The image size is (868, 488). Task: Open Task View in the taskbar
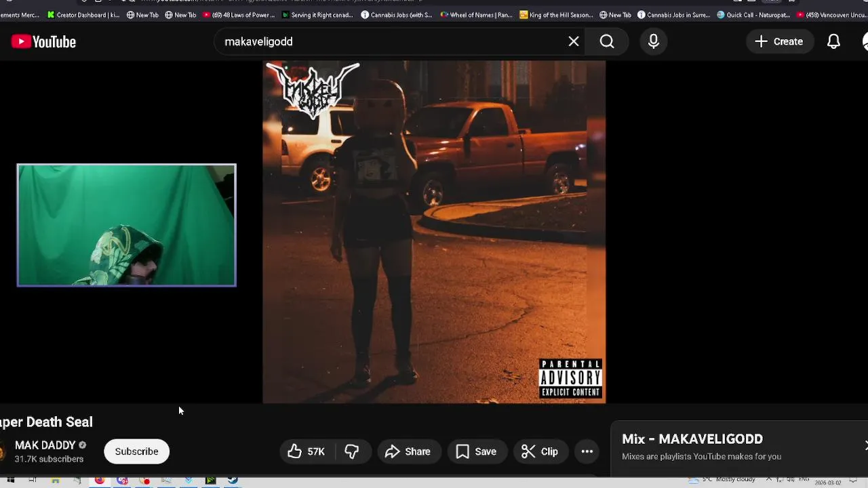33,481
